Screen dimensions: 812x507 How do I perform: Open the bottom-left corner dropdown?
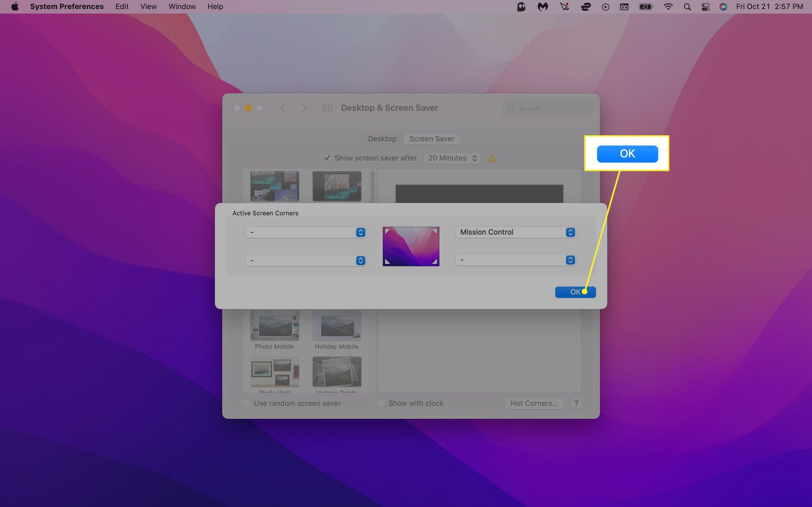(x=306, y=260)
